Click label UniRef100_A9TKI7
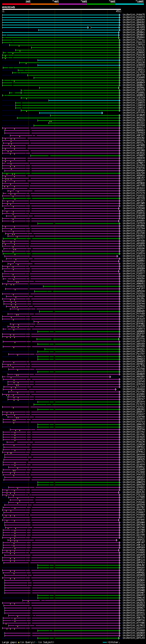 coord(134,128)
